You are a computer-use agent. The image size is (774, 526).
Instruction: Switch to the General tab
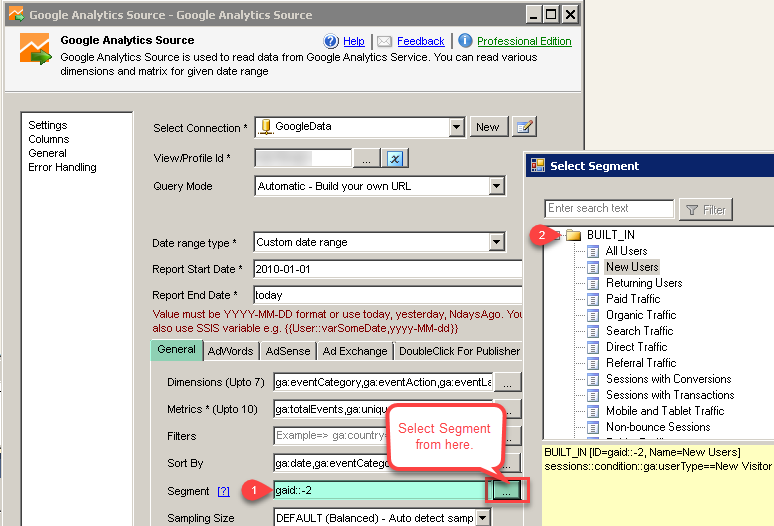(x=176, y=350)
